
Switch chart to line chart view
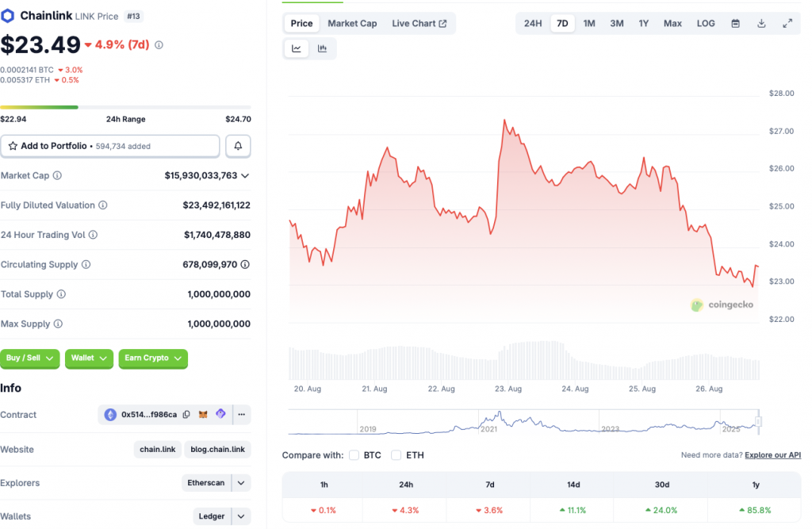pos(296,48)
